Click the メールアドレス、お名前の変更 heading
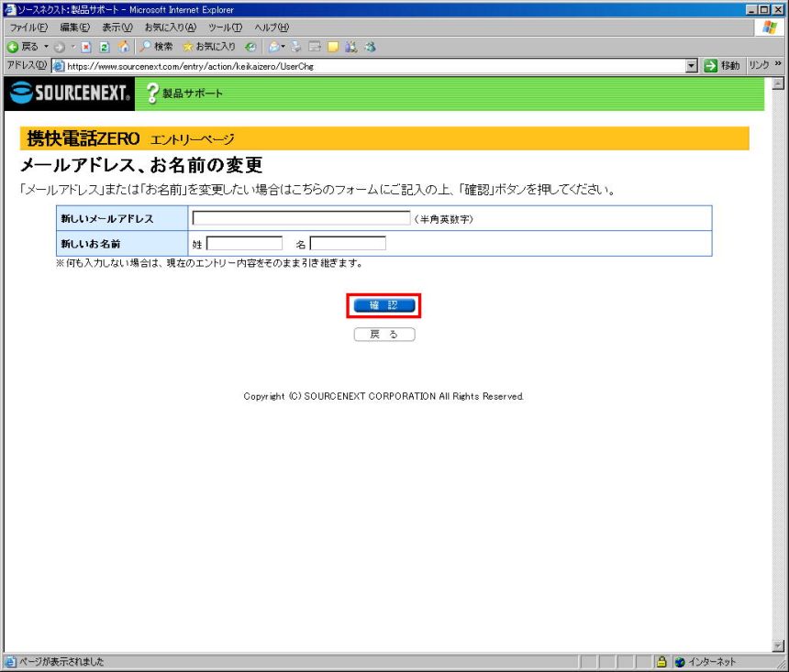Screen dimensions: 789x672 tap(141, 165)
